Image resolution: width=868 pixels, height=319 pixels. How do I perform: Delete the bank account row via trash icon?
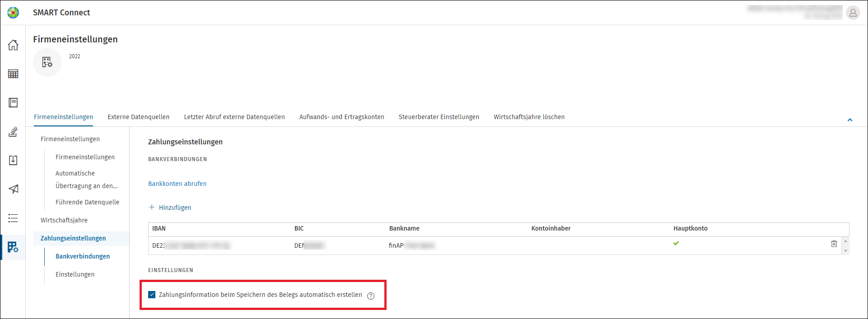(x=834, y=244)
